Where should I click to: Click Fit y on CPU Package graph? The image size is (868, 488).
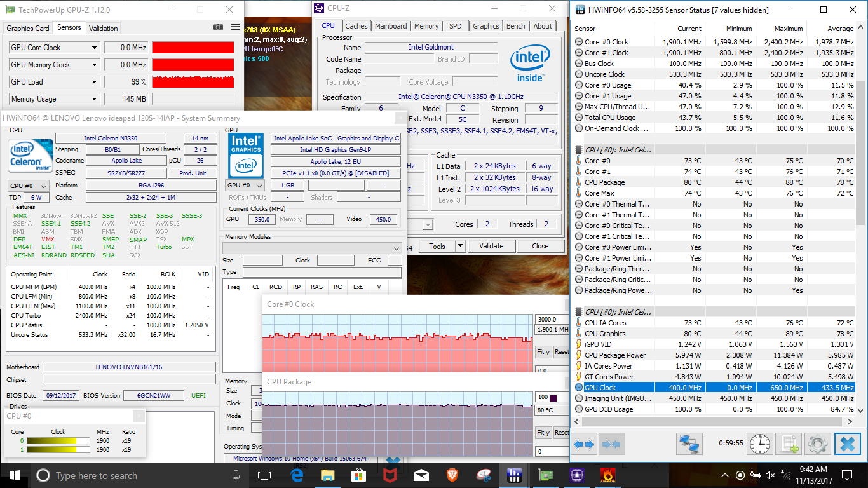[543, 432]
